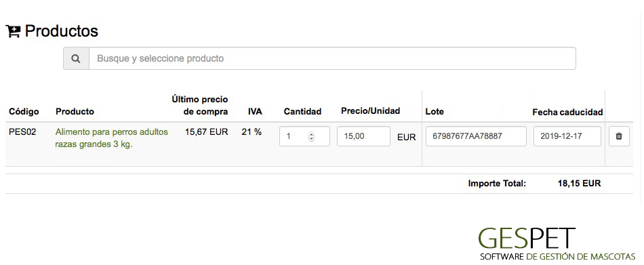This screenshot has height=265, width=644.
Task: Click the IVA column header
Action: click(255, 112)
